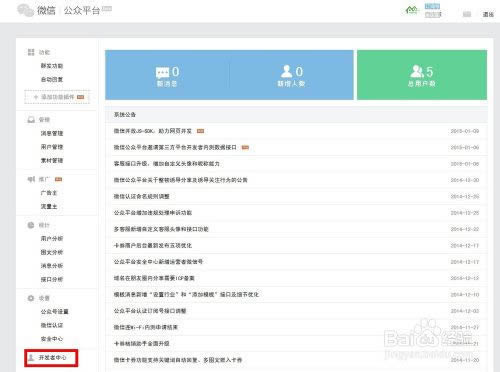Screen dimensions: 500x372
Task: Open 群发功能 in the sidebar
Action: point(52,66)
